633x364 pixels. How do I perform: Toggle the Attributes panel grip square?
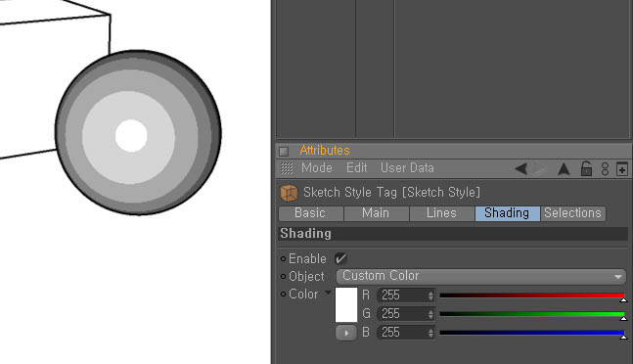(x=284, y=152)
